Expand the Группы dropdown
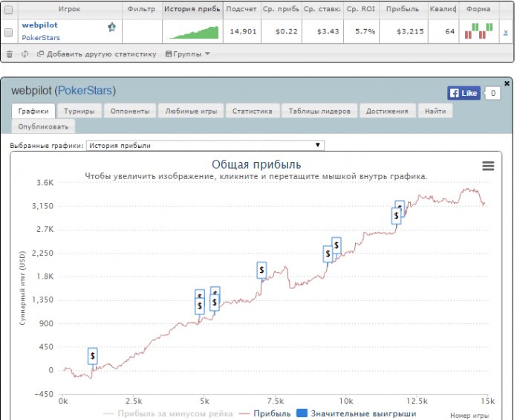Viewport: 520px width, 420px height. pyautogui.click(x=188, y=54)
